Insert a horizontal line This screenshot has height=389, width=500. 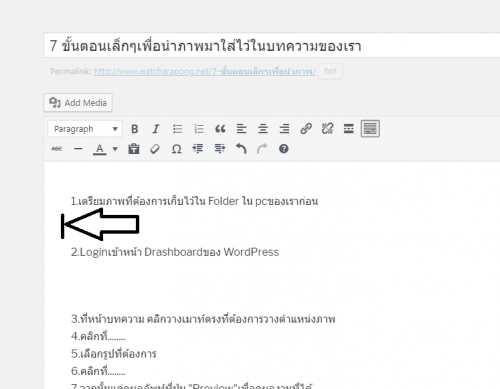point(78,149)
